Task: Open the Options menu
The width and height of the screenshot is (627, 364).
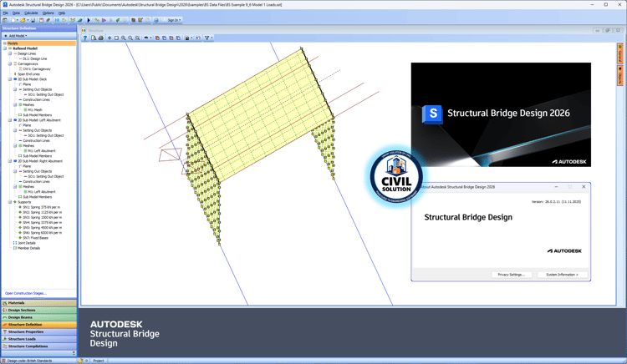Action: 48,13
